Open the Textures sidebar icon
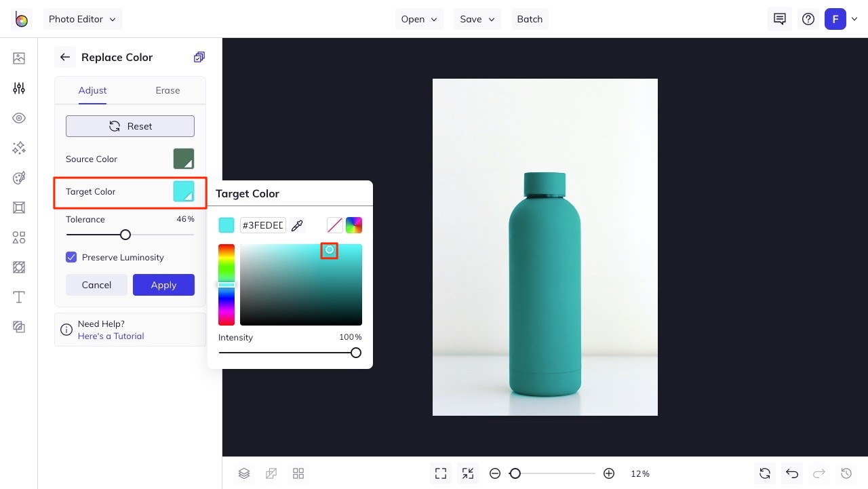 [19, 327]
